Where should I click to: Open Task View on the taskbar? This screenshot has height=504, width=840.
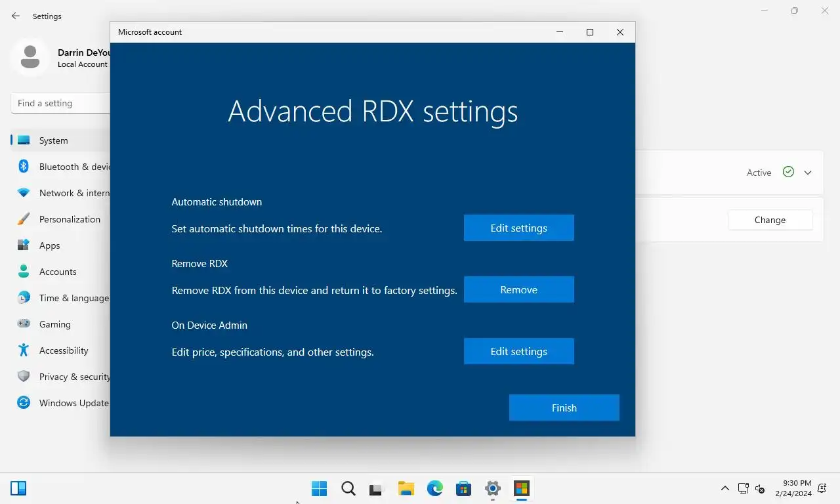[375, 489]
